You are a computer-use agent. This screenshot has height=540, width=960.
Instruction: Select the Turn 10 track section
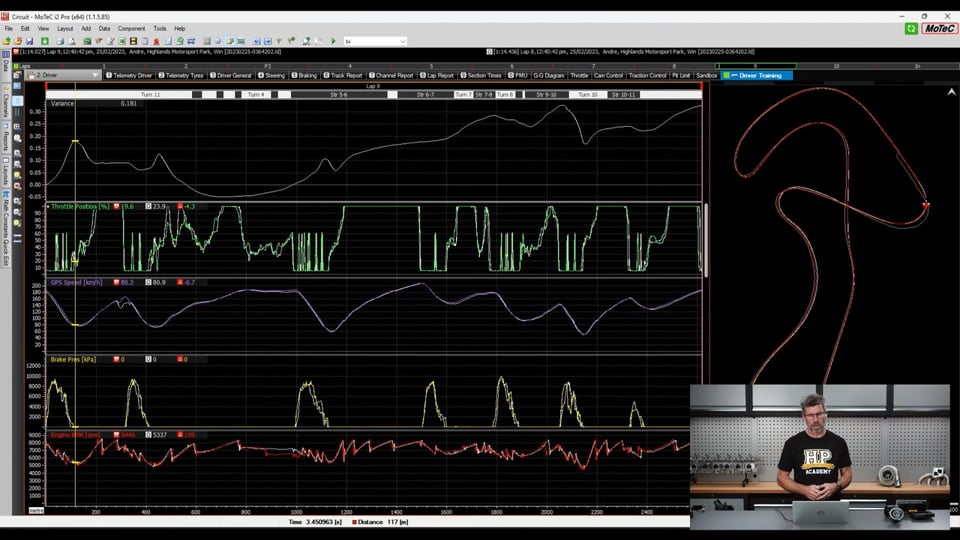point(588,95)
